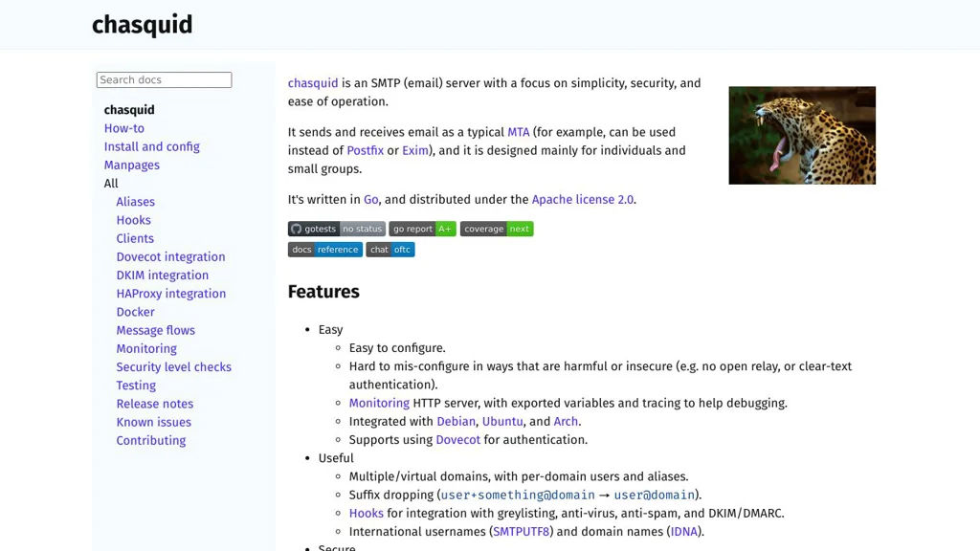
Task: Open the docs reference badge
Action: click(x=325, y=250)
